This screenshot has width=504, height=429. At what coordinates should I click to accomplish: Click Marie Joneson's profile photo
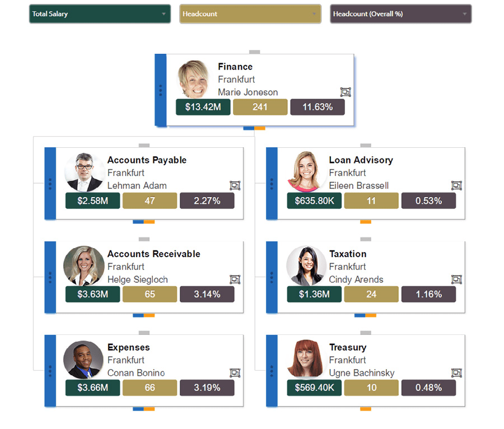click(194, 79)
